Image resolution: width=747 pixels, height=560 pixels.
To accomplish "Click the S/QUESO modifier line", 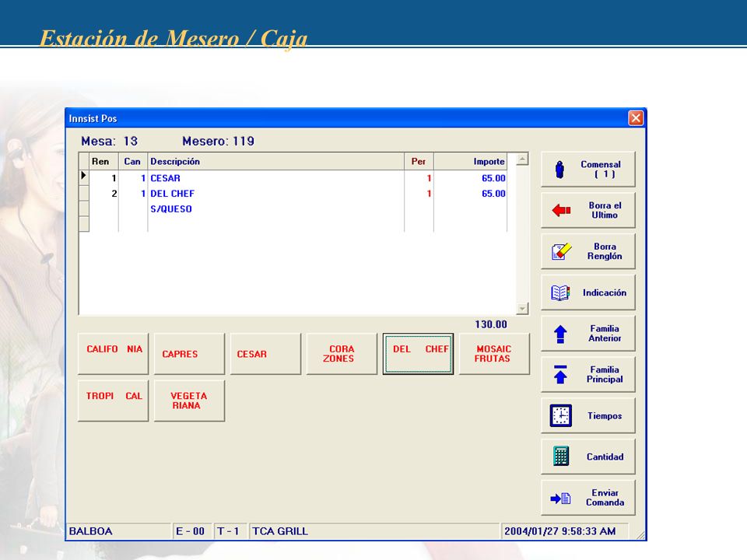I will coord(275,208).
